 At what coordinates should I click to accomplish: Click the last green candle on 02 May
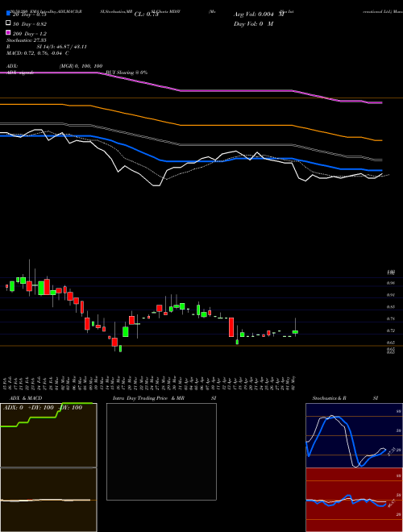(295, 332)
